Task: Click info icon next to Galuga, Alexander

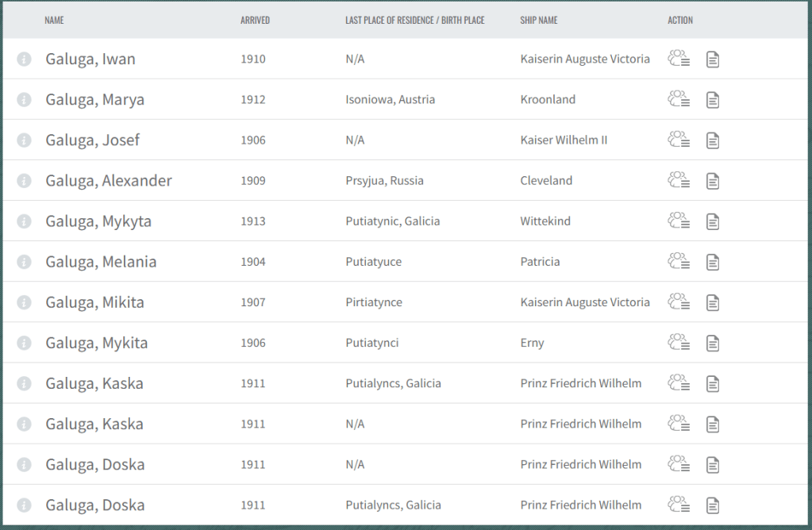Action: (24, 181)
